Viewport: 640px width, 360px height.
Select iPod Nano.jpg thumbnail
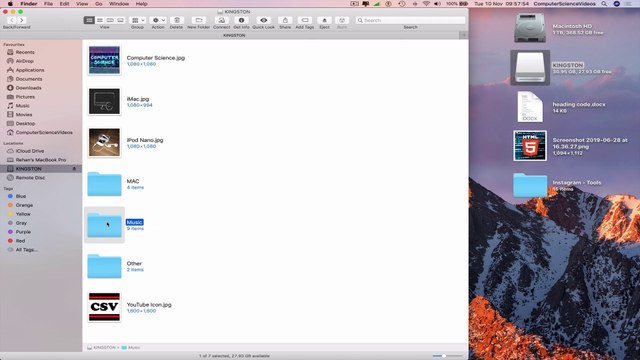[104, 143]
